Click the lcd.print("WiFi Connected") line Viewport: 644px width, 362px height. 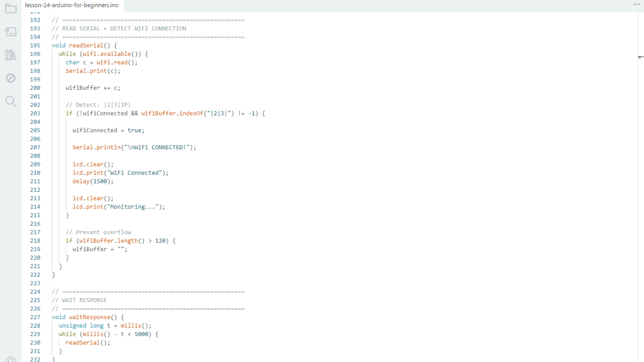pos(120,173)
